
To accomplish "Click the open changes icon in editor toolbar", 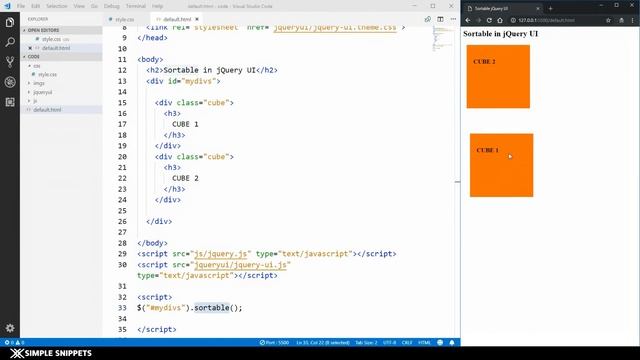I will pyautogui.click(x=427, y=19).
